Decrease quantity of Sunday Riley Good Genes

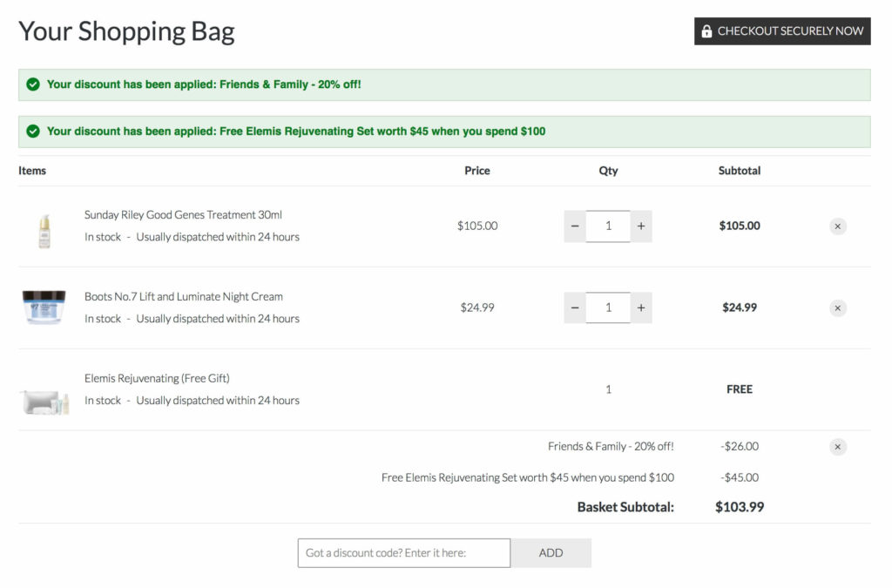(575, 226)
